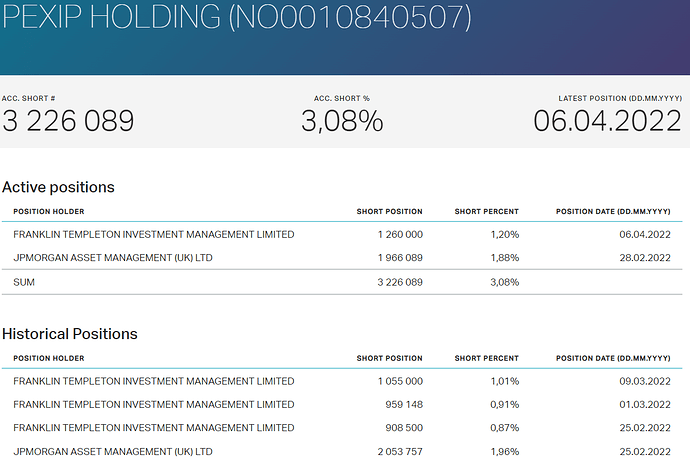Sort active table by SHORT PERCENT header
Viewport: 690px width, 469px height.
pyautogui.click(x=487, y=211)
